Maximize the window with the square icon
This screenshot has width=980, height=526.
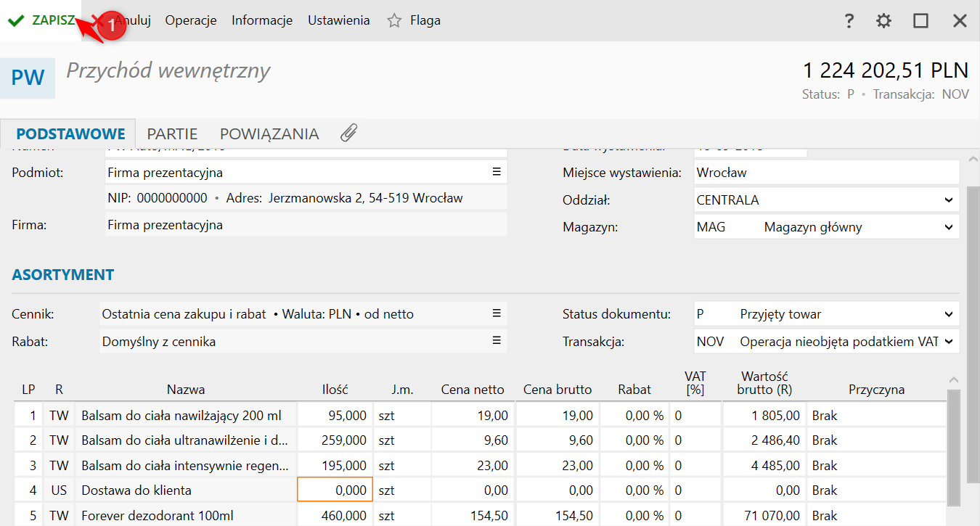[x=921, y=21]
